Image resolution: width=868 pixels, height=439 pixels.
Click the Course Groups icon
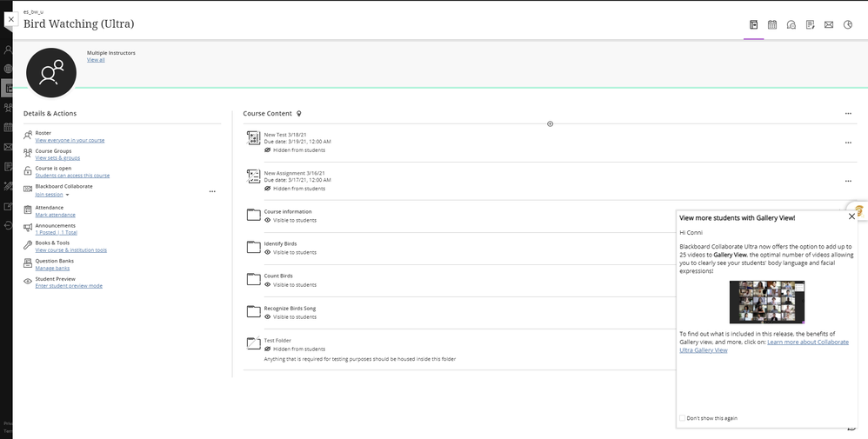[x=28, y=153]
